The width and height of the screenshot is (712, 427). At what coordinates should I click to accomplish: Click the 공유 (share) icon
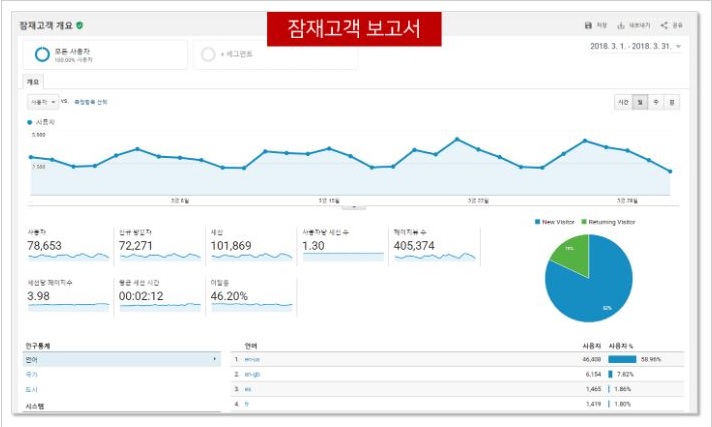coord(664,25)
